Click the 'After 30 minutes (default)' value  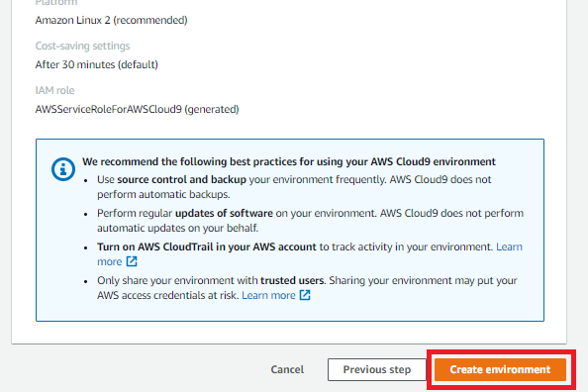click(96, 64)
